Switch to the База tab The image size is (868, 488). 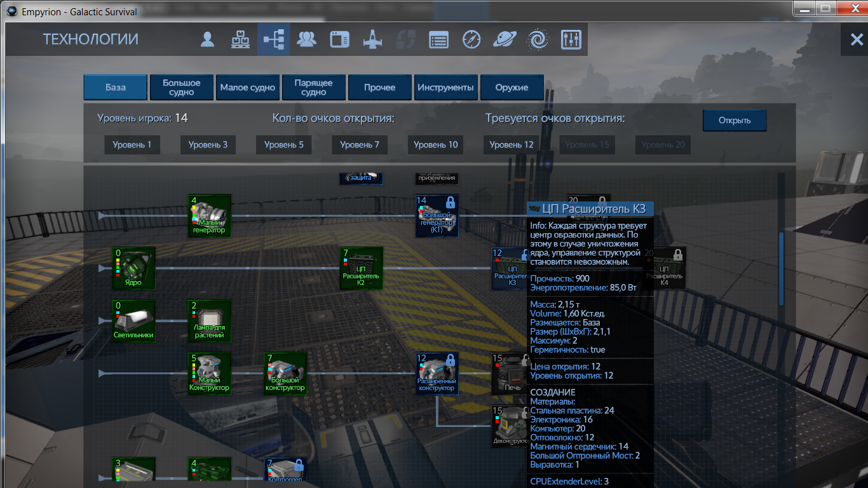point(116,88)
